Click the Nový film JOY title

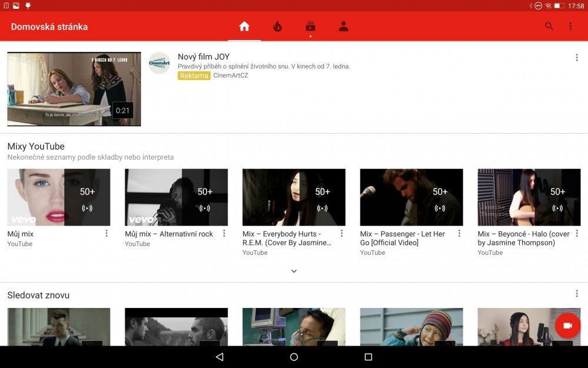[x=203, y=57]
